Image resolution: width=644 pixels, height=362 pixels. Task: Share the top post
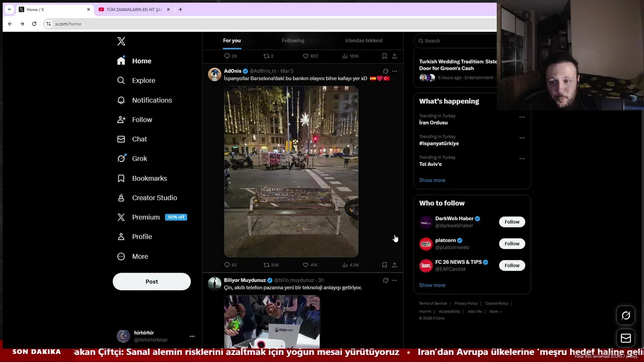394,56
